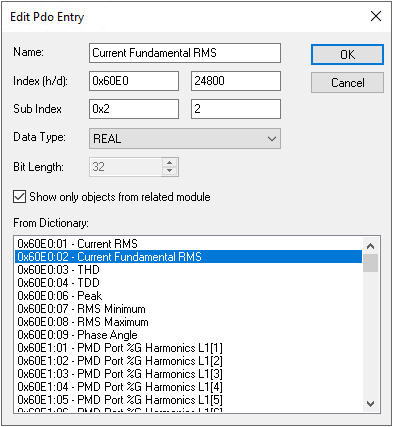The height and width of the screenshot is (427, 393).
Task: Select 0x60E1:05 Harmonics L1[5] entry
Action: (x=188, y=400)
